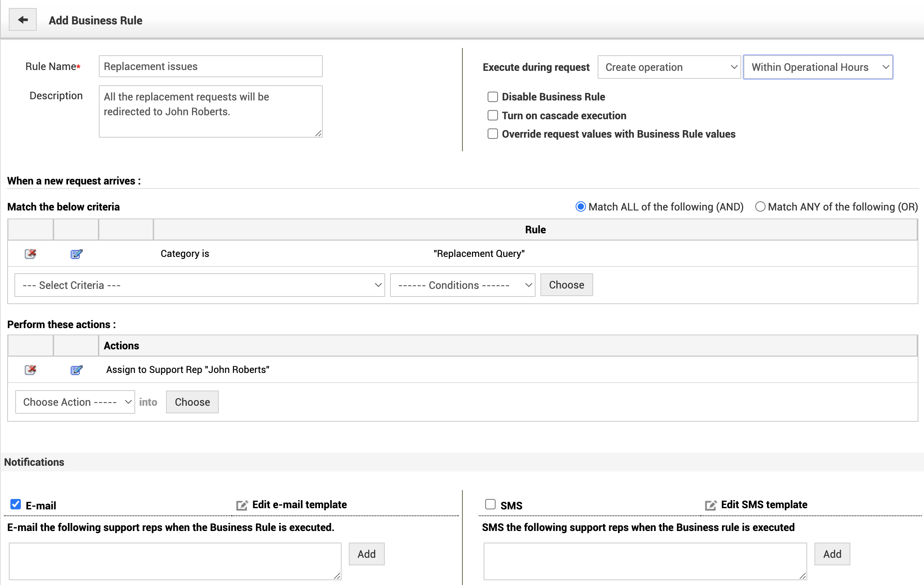Viewport: 924px width, 585px height.
Task: Delete the Assign to Support Rep action
Action: point(30,370)
